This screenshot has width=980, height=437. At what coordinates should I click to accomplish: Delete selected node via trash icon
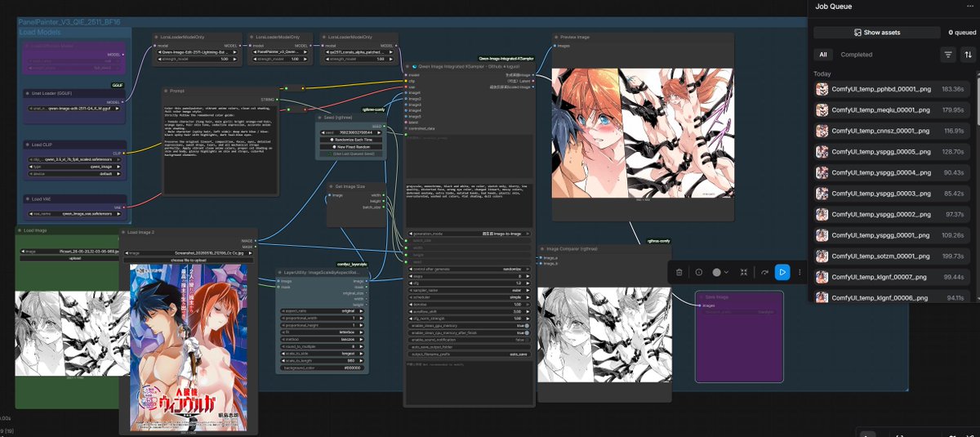pyautogui.click(x=679, y=272)
